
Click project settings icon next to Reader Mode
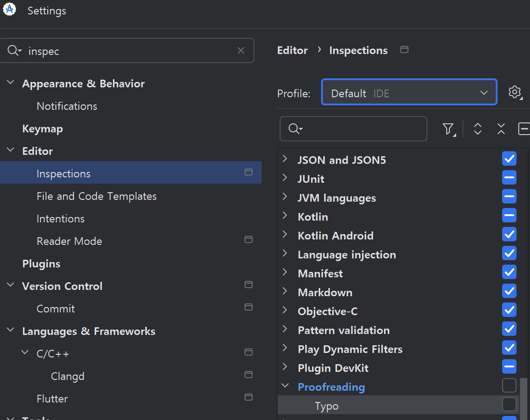(248, 239)
